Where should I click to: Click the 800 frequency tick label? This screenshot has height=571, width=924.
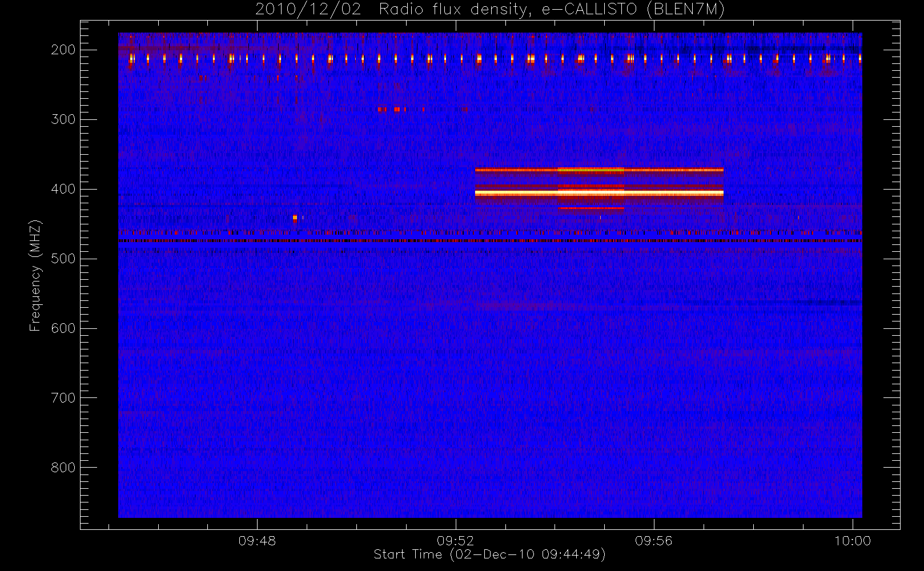click(x=63, y=468)
